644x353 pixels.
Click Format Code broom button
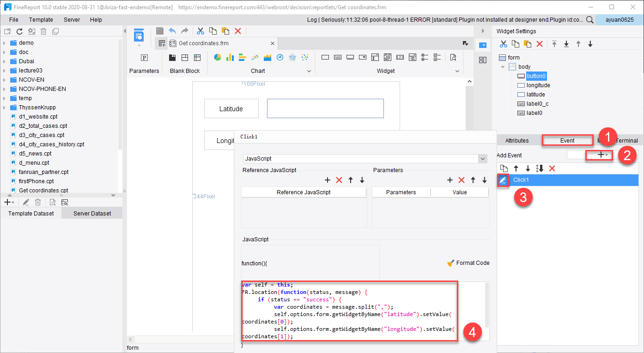pos(468,263)
